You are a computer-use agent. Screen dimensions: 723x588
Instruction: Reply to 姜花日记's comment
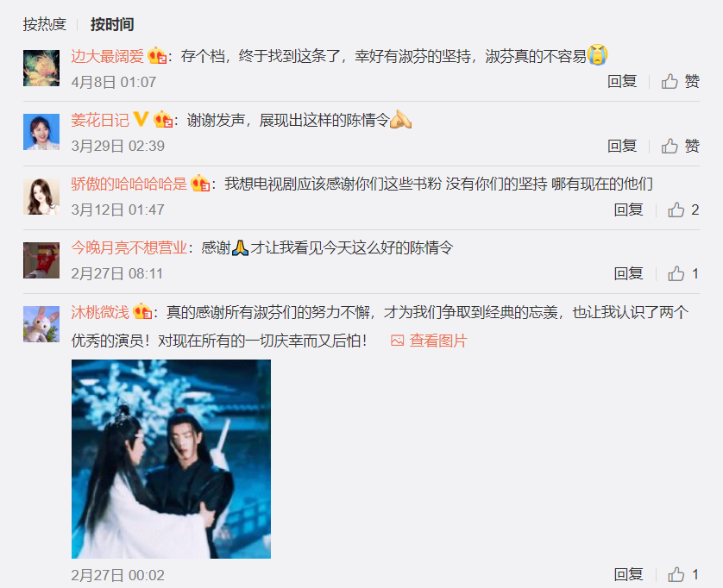[x=622, y=146]
